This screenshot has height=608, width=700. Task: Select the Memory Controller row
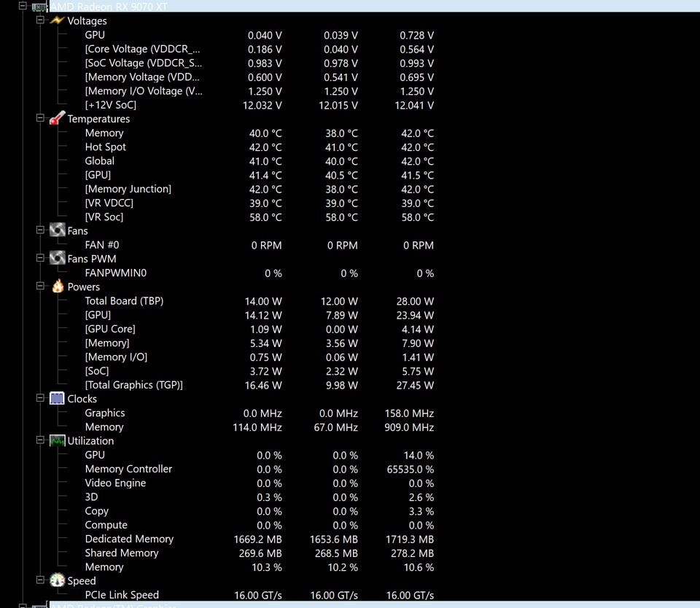tap(259, 469)
